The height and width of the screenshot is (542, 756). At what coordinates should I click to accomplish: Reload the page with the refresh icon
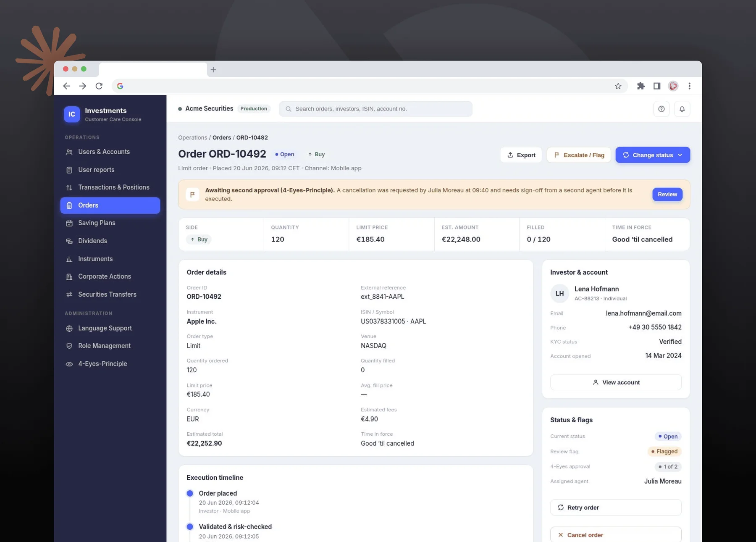point(99,86)
